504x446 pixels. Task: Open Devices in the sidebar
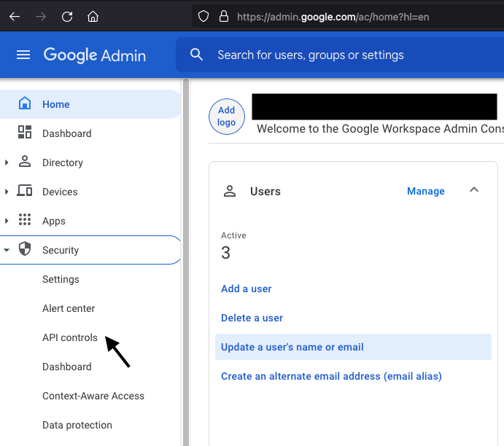point(60,192)
